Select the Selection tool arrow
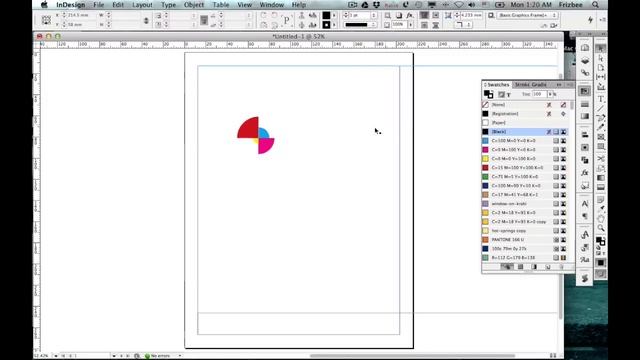The width and height of the screenshot is (640, 360). 600,48
